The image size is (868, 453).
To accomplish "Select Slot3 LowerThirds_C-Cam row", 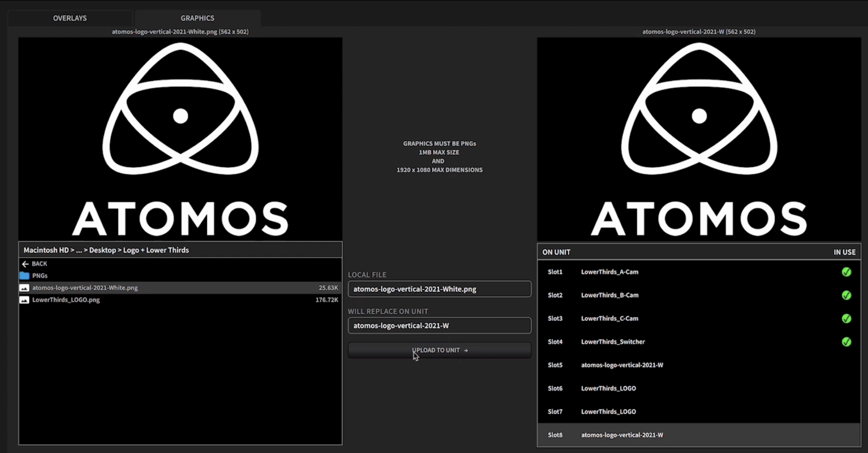I will click(x=699, y=319).
